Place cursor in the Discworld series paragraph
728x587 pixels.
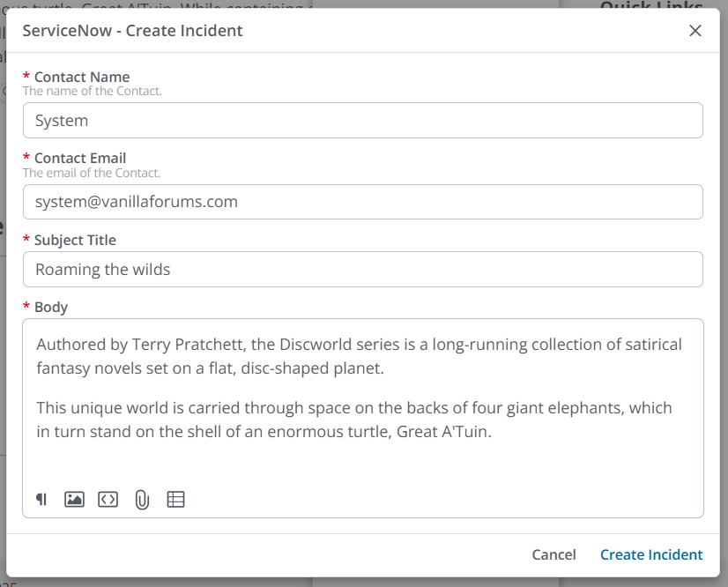tap(359, 356)
